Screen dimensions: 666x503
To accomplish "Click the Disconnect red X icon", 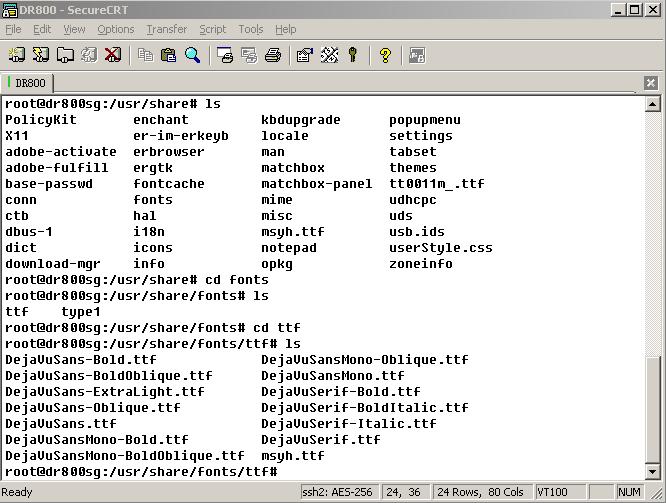I will tap(113, 55).
